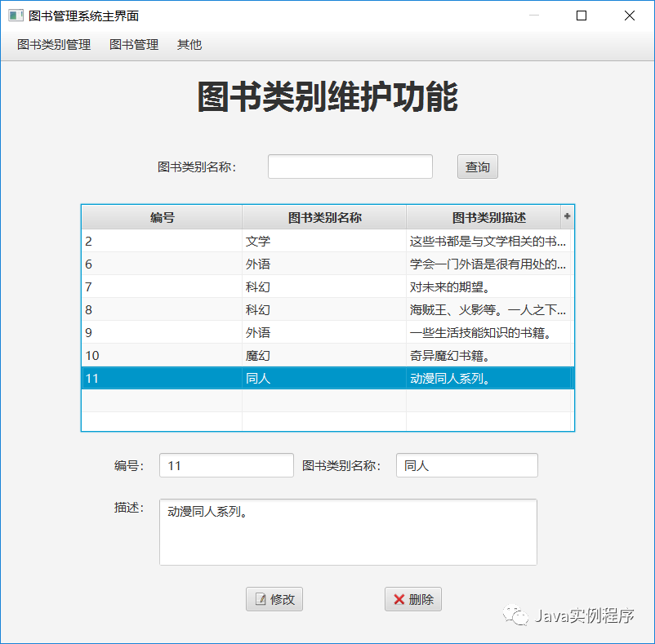Focus the 编号 input field showing 11
This screenshot has height=644, width=655.
(226, 465)
